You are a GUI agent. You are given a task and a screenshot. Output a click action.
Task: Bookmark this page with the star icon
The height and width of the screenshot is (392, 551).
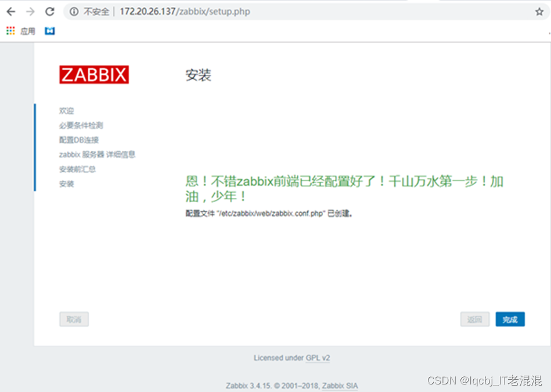[539, 12]
